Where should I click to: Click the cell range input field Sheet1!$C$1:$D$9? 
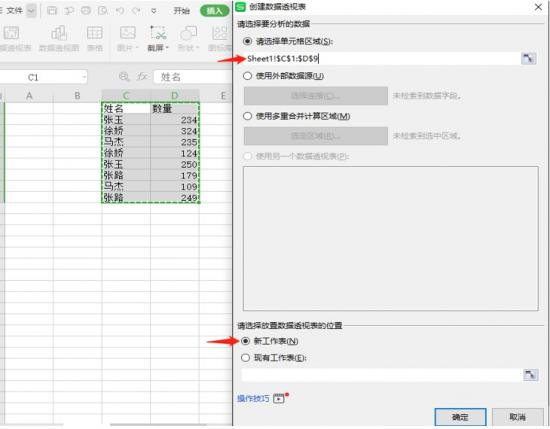click(382, 59)
